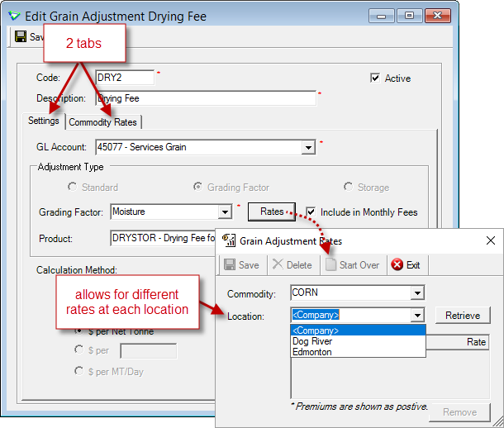Click the Edit Grain Adjustment window app icon
This screenshot has height=428, width=504.
14,16
